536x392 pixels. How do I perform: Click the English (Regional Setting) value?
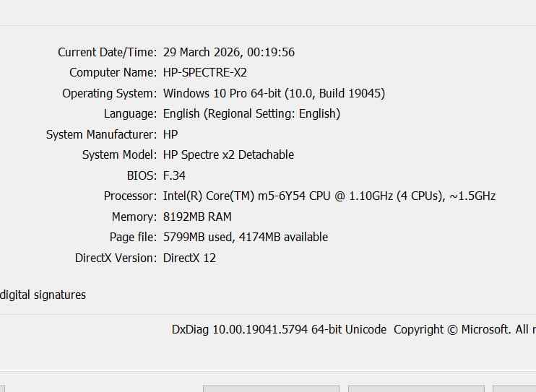pyautogui.click(x=251, y=113)
